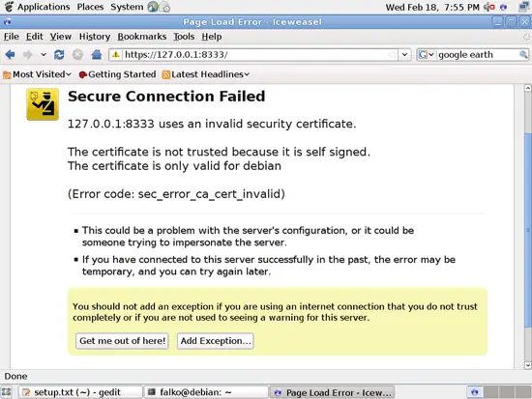
Task: Open the Tools menu
Action: [x=184, y=37]
